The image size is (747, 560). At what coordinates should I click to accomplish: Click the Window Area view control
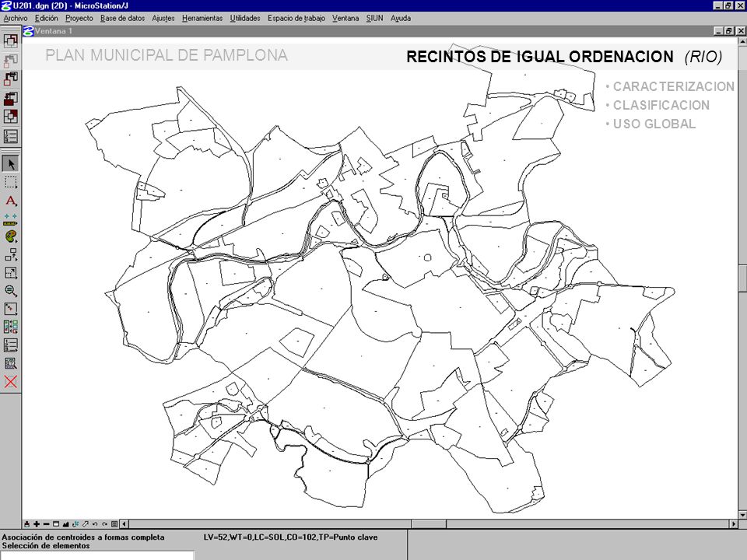coord(56,523)
